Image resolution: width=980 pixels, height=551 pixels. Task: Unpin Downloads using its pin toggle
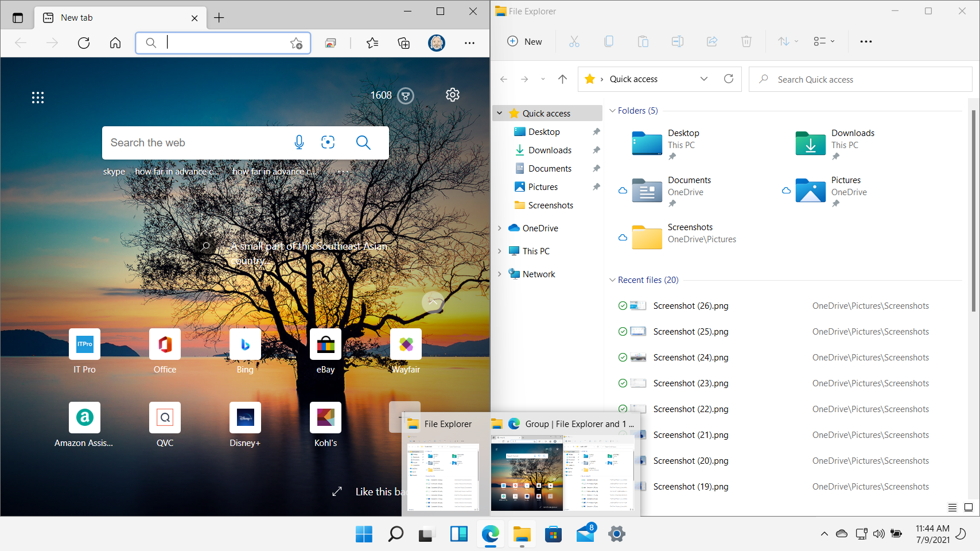pos(597,150)
